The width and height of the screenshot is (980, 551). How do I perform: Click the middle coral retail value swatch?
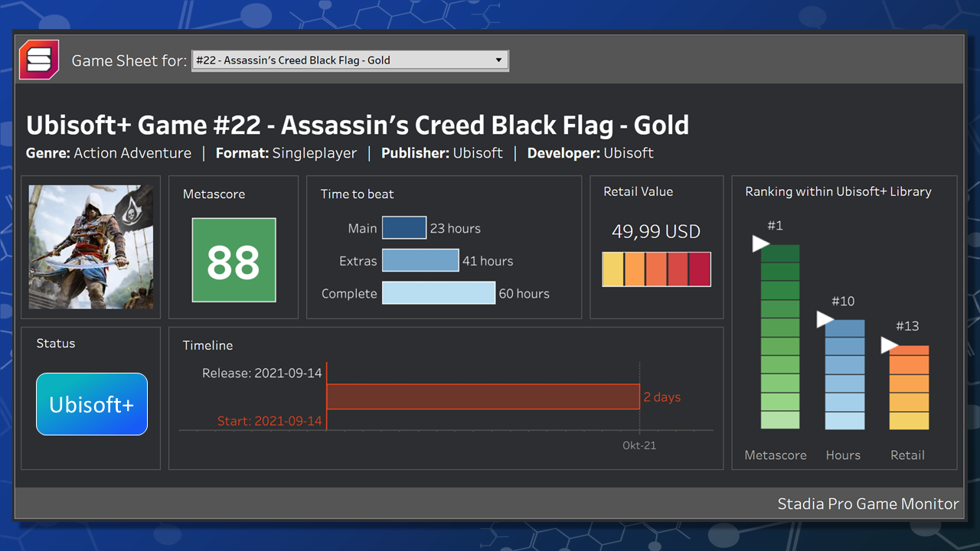(x=656, y=269)
